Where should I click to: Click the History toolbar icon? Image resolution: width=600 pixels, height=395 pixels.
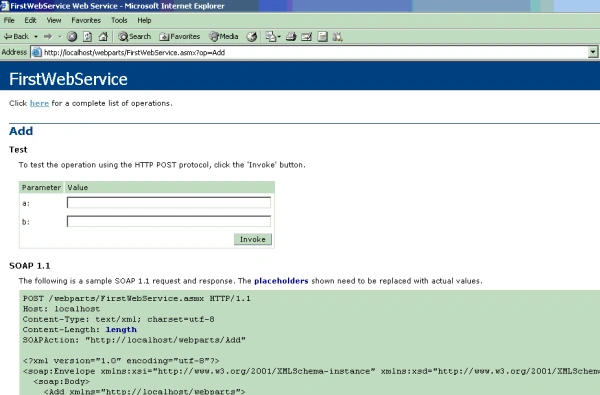point(251,36)
